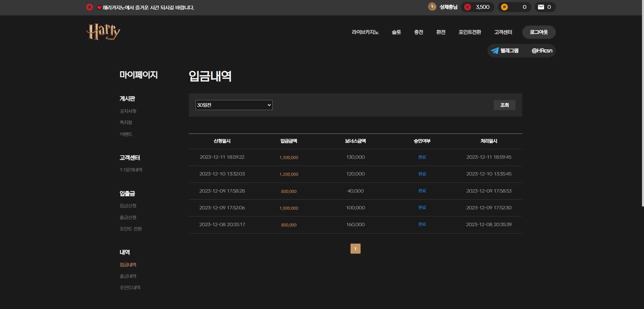Click the @HRcsn Telegram handle

click(x=542, y=51)
